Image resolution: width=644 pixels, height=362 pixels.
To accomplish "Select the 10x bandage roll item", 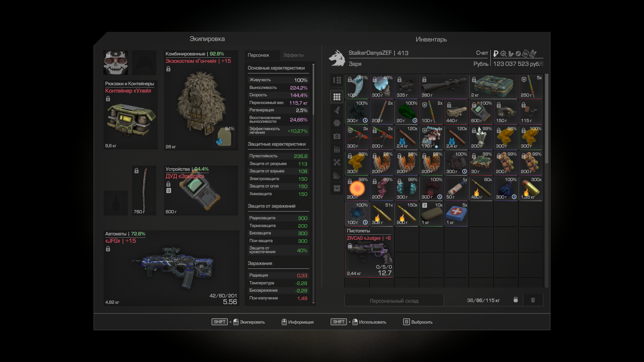I will tap(431, 214).
